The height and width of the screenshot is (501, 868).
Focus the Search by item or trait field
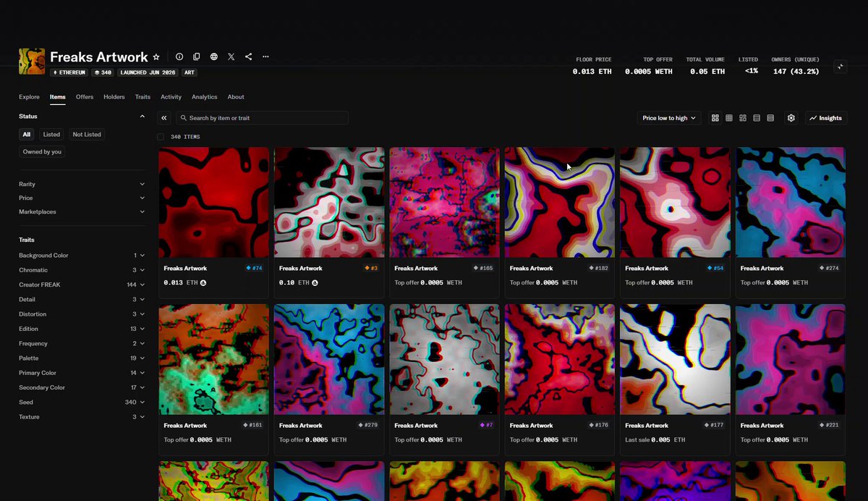pos(262,118)
